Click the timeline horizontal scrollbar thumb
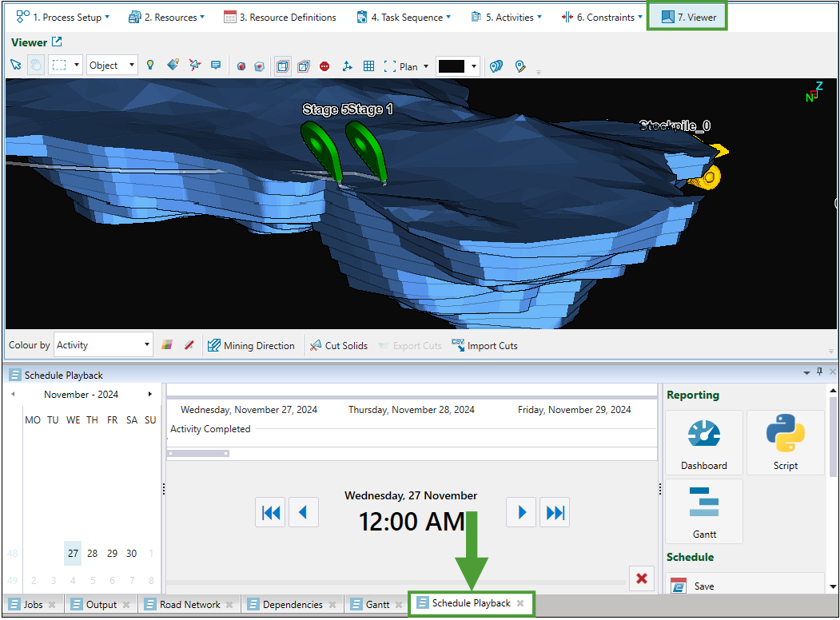Viewport: 840px width, 620px height. pyautogui.click(x=199, y=454)
